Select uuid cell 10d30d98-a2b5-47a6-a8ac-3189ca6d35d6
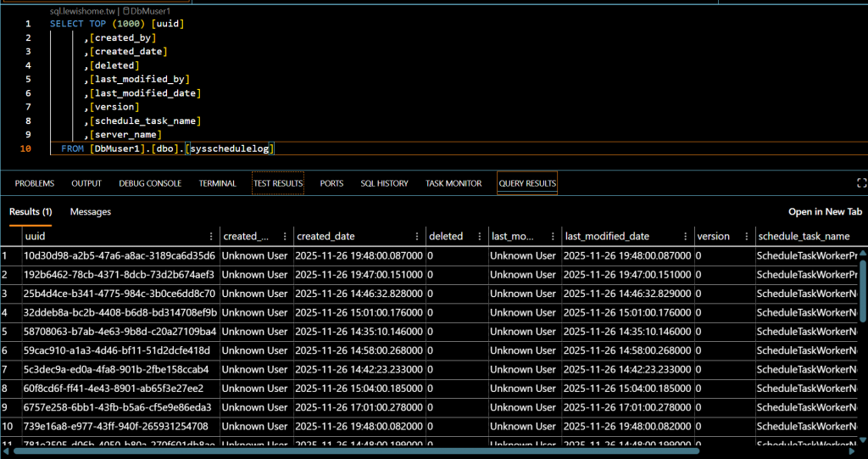 (x=119, y=255)
